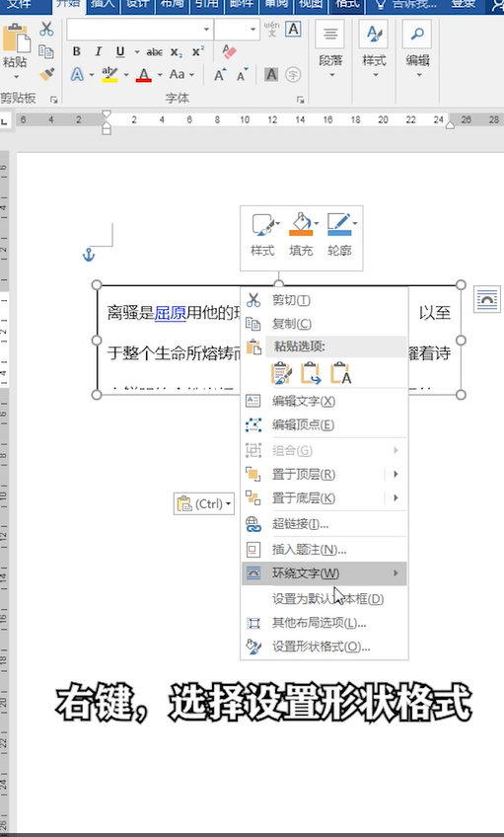Paste keeping source formatting icon
The image size is (504, 837).
[x=281, y=374]
